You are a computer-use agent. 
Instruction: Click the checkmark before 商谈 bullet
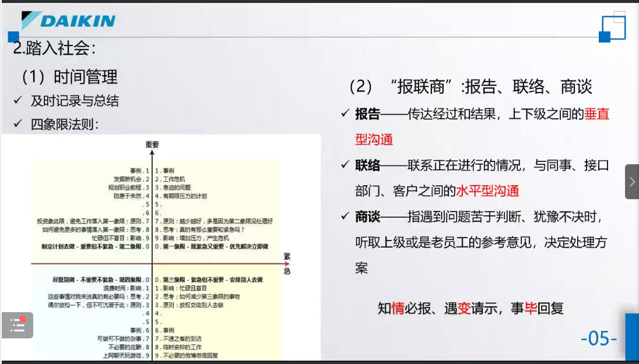point(345,217)
